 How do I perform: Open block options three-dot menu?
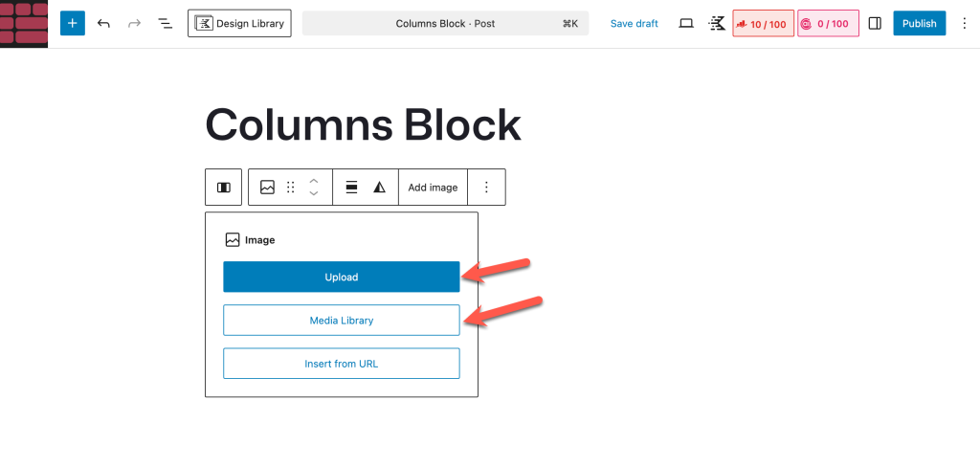coord(486,188)
